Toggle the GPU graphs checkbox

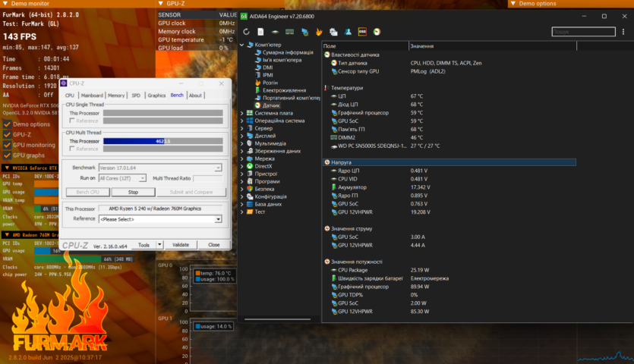7,155
